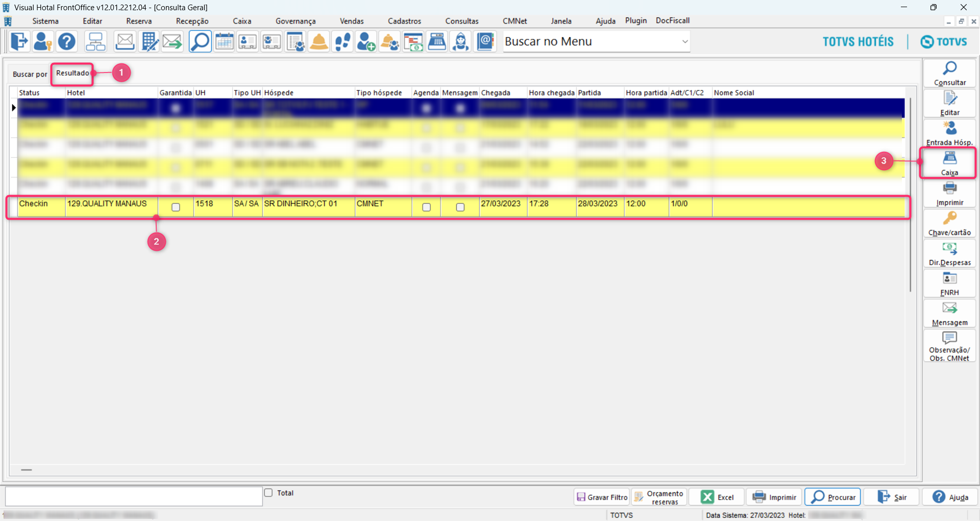Click the footsteps toolbar icon
The image size is (980, 521).
click(343, 41)
